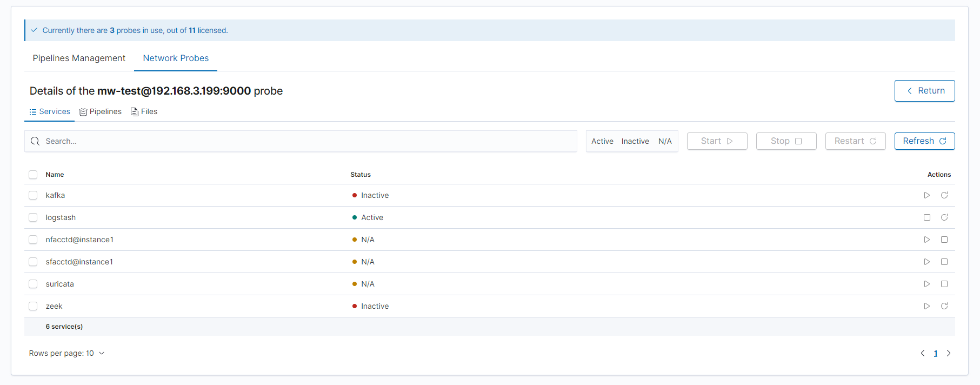Viewport: 980px width, 385px height.
Task: Filter services by Inactive status
Action: tap(635, 141)
